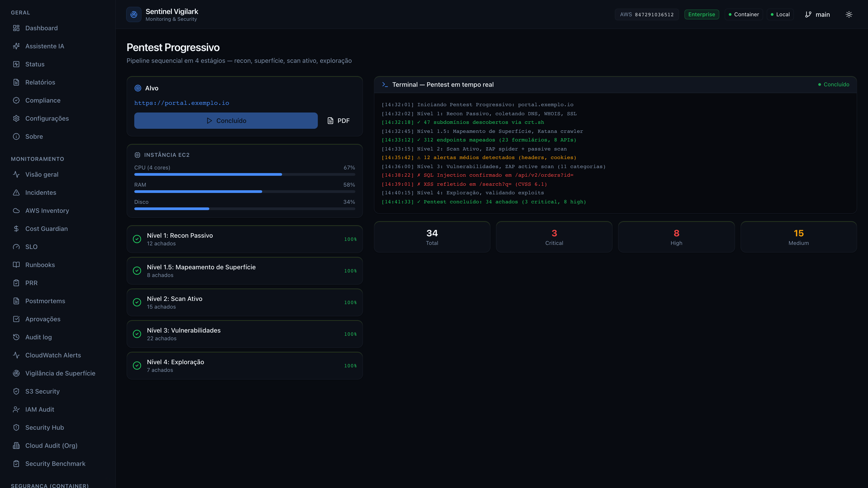Click the Concluído status in terminal header
The image size is (868, 488).
tap(834, 84)
